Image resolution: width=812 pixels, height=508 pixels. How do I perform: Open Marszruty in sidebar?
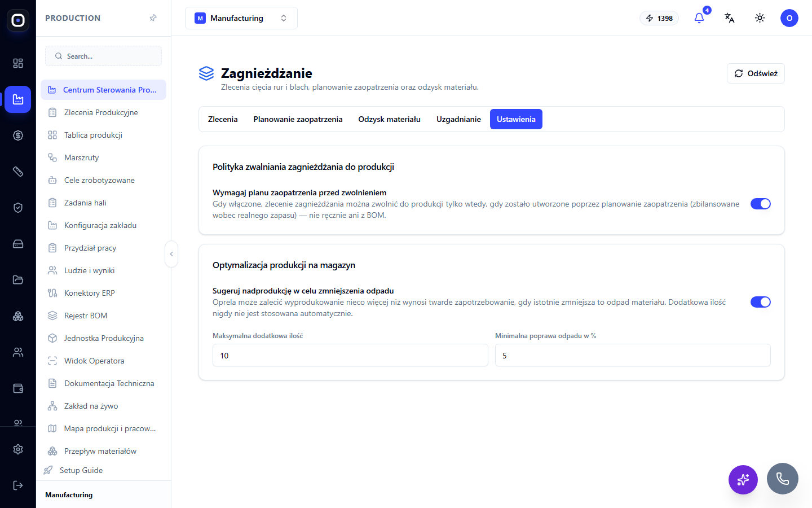click(103, 157)
